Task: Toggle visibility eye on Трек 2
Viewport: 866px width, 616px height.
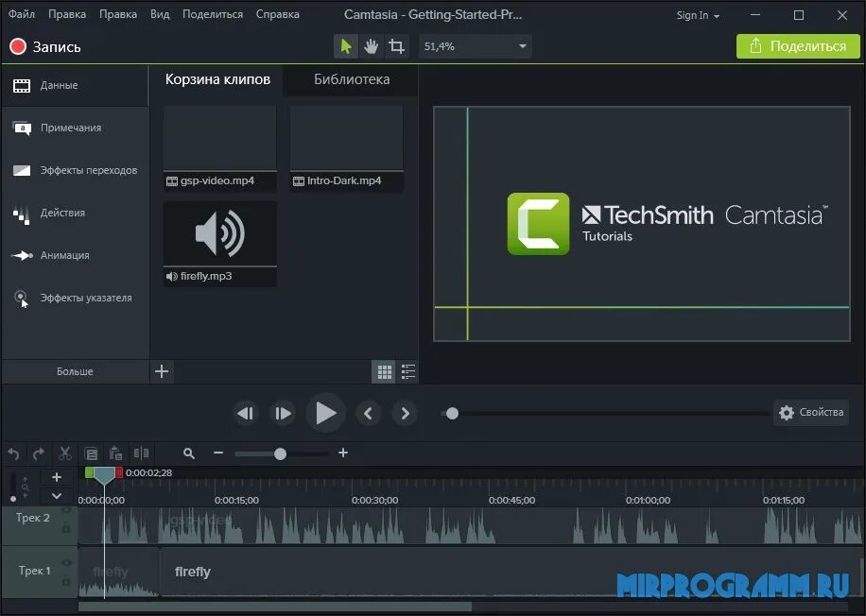Action: 66,510
